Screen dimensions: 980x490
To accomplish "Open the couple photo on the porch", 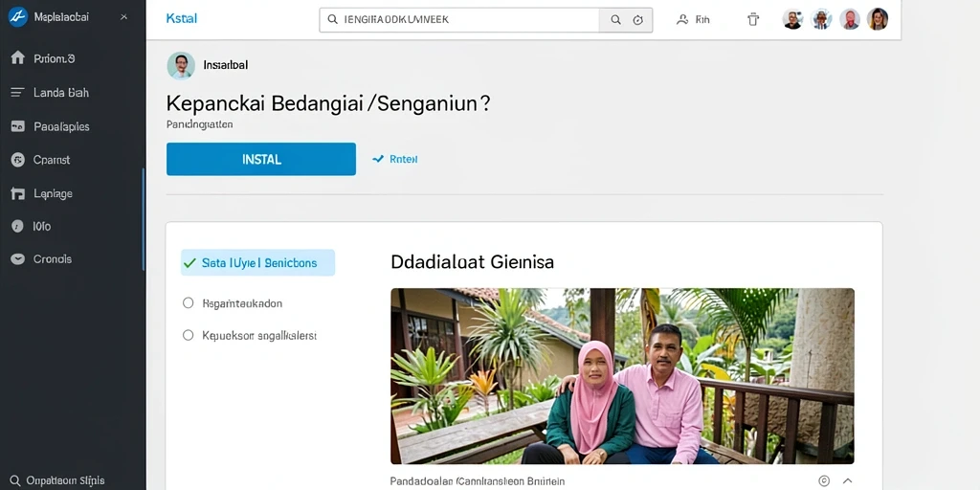I will pyautogui.click(x=622, y=376).
